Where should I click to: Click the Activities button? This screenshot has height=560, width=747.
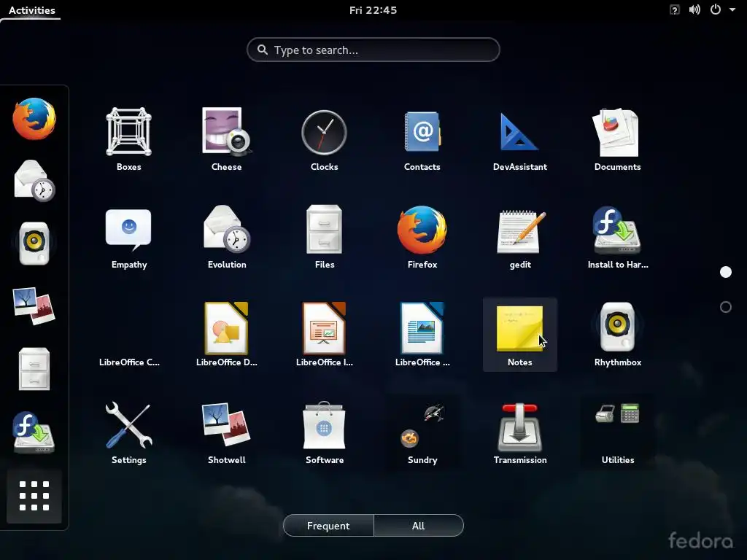click(31, 10)
